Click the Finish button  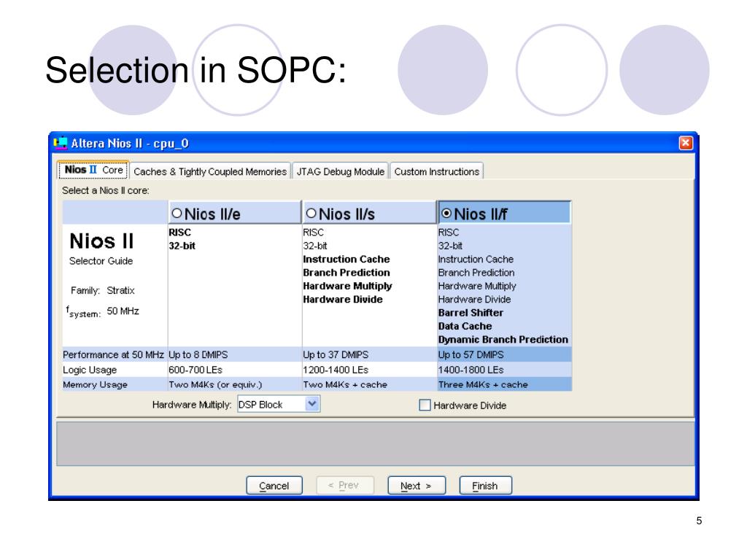pyautogui.click(x=485, y=486)
